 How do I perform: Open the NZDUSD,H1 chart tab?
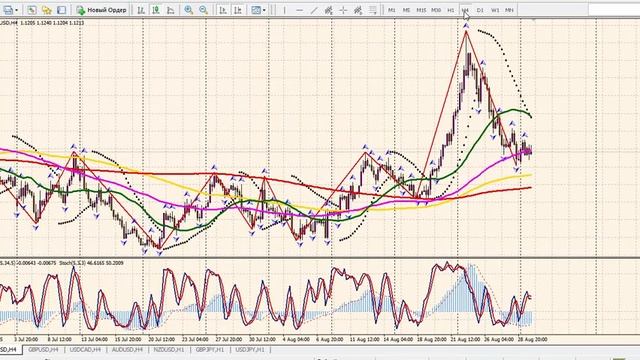point(169,350)
